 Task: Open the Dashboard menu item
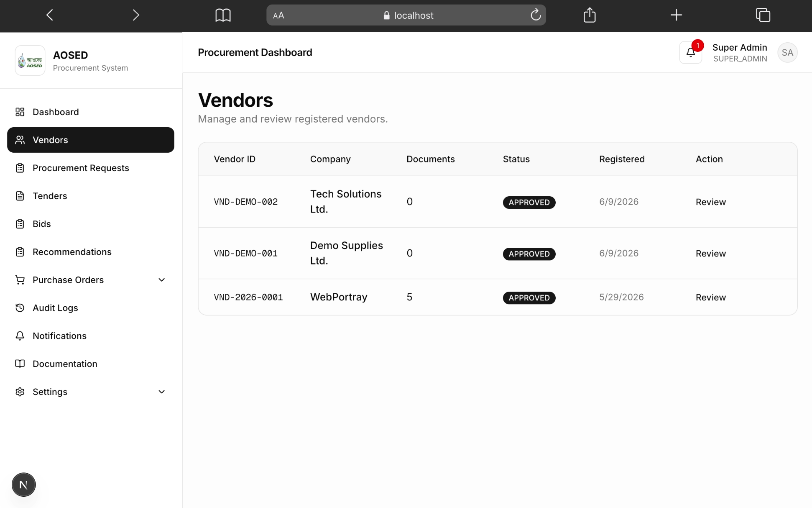click(91, 112)
